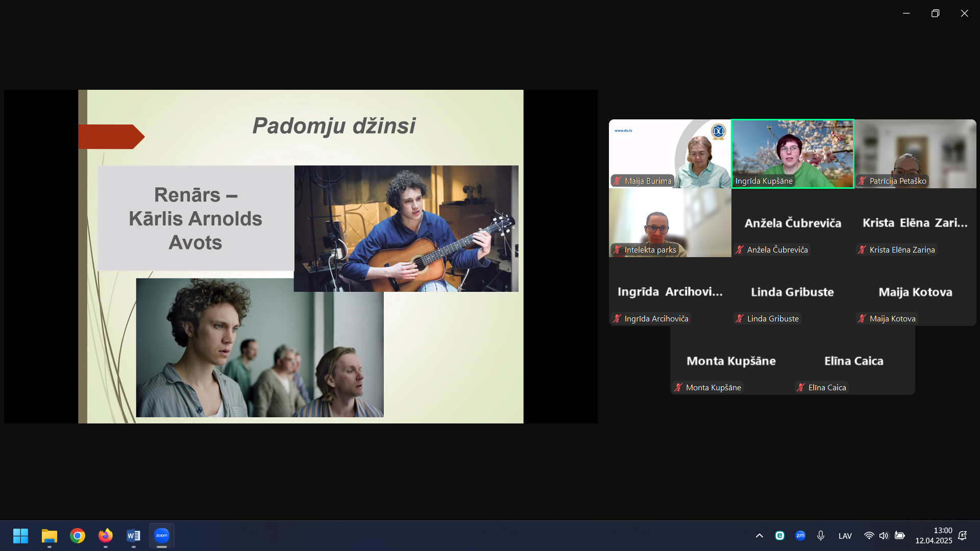Select Patrīcija Petaško video tile
This screenshot has height=551, width=980.
(915, 153)
